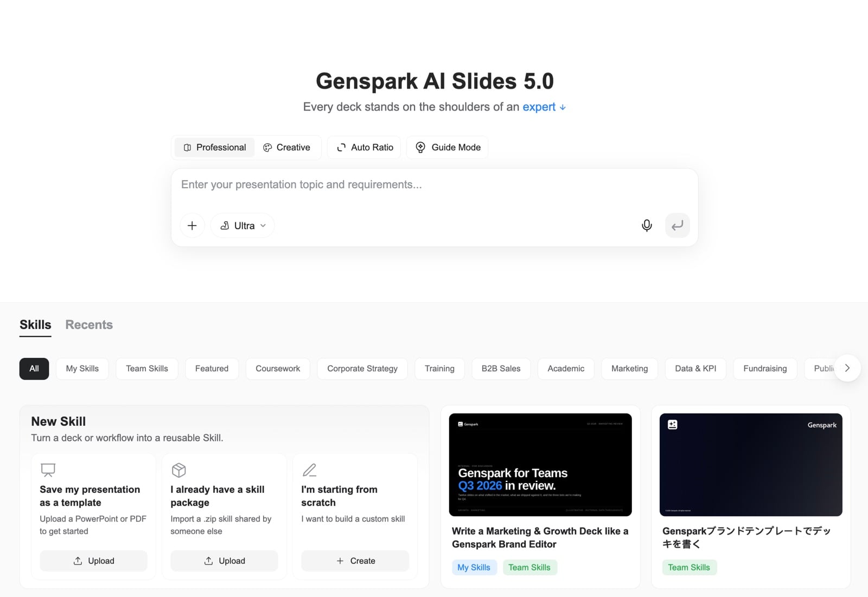The width and height of the screenshot is (868, 597).
Task: Filter by Featured category
Action: click(212, 369)
